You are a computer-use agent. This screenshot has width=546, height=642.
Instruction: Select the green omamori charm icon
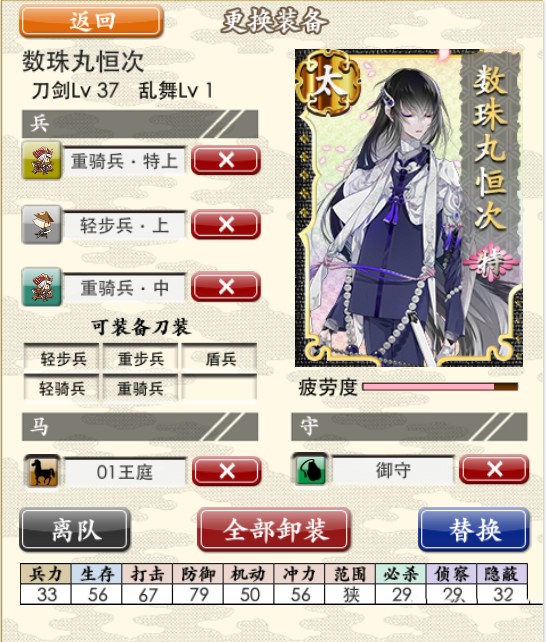click(311, 469)
